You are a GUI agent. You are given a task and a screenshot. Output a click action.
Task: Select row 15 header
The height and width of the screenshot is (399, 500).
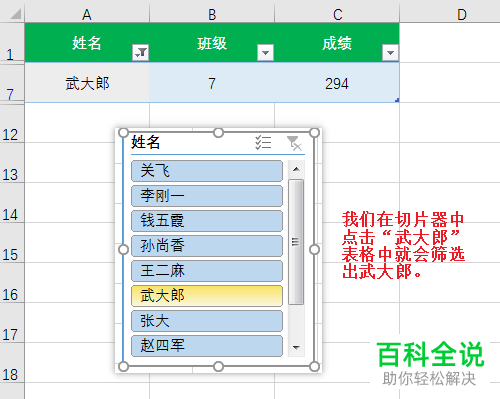tap(12, 243)
